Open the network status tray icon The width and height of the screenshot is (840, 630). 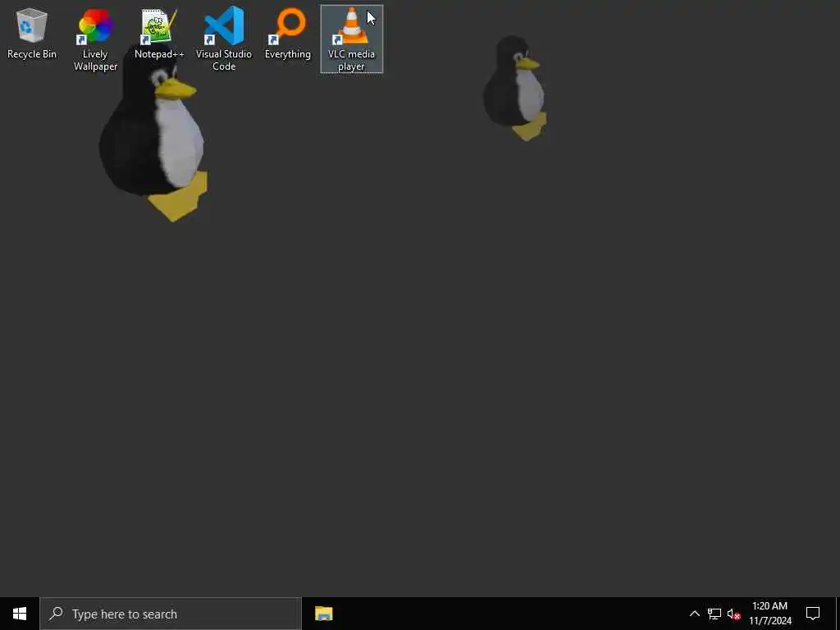click(x=714, y=614)
